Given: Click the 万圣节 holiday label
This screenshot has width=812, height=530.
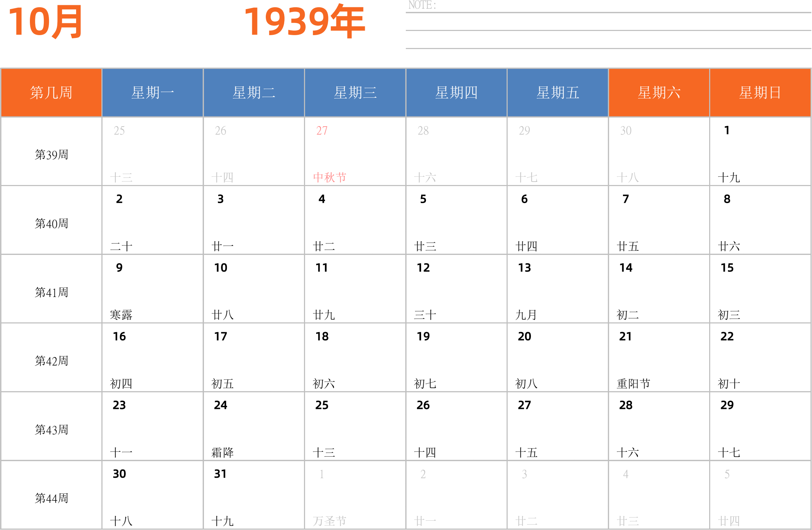Looking at the screenshot, I should 330,521.
